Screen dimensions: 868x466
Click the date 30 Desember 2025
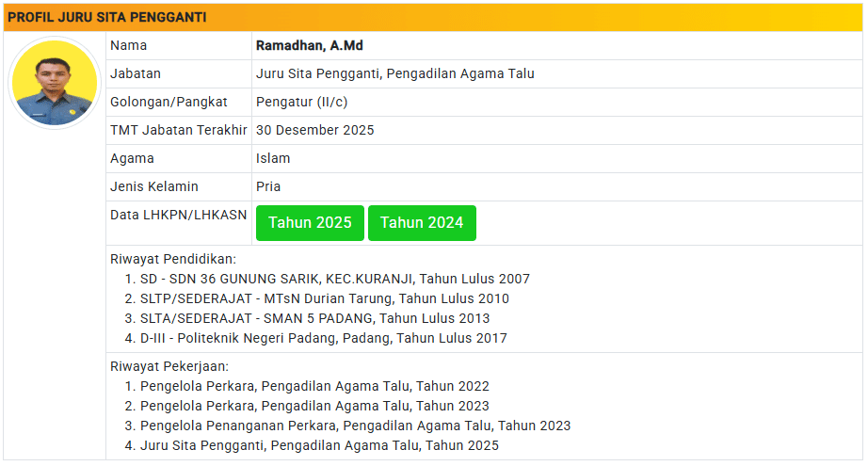point(314,130)
